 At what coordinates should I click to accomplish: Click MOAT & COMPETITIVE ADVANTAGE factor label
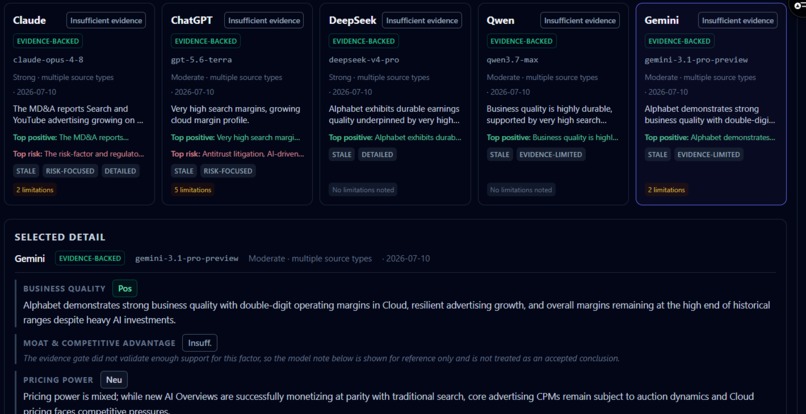99,343
